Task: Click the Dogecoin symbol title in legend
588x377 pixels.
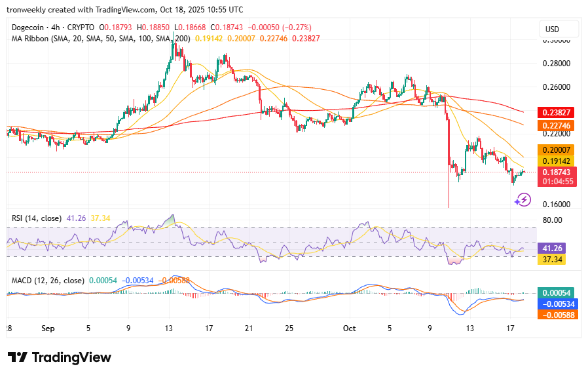Action: 32,28
